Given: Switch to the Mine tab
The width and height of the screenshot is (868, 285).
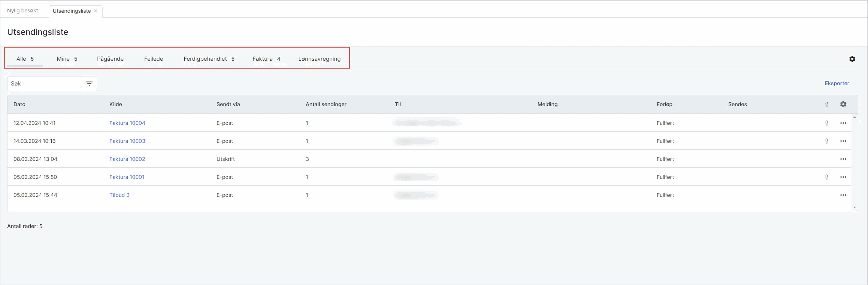Looking at the screenshot, I should click(x=67, y=59).
